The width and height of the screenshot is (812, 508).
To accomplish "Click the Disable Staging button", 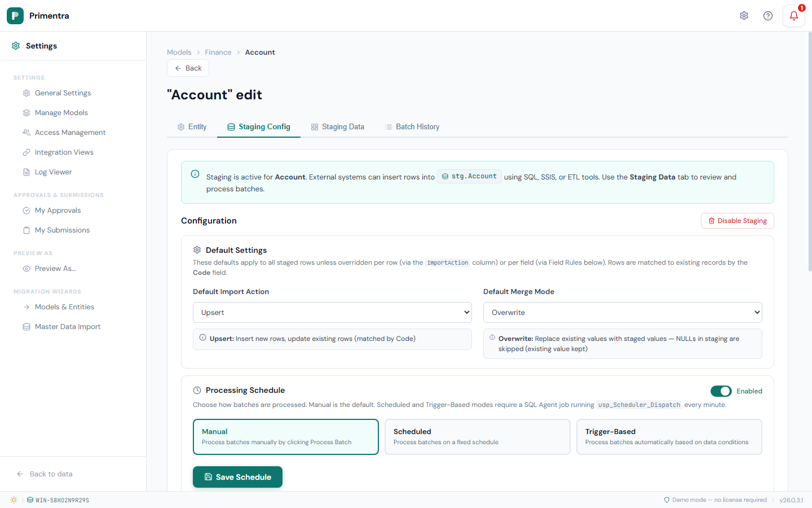I will coord(737,221).
